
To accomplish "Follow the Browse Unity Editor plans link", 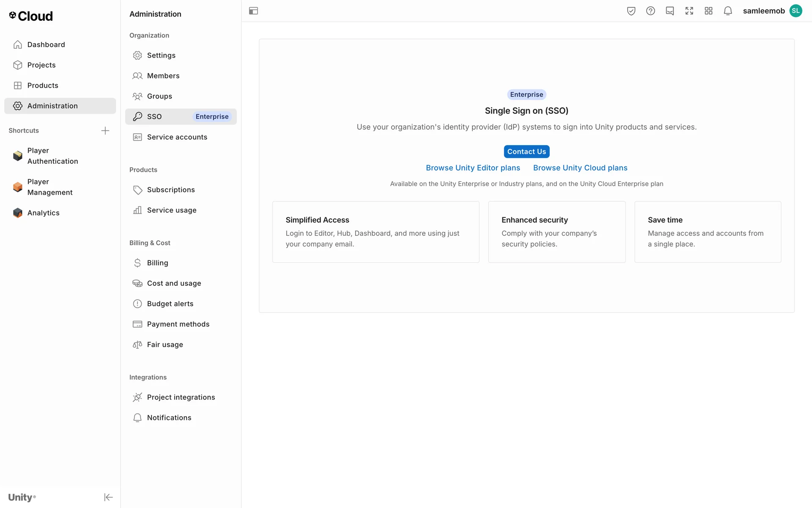I will tap(473, 168).
